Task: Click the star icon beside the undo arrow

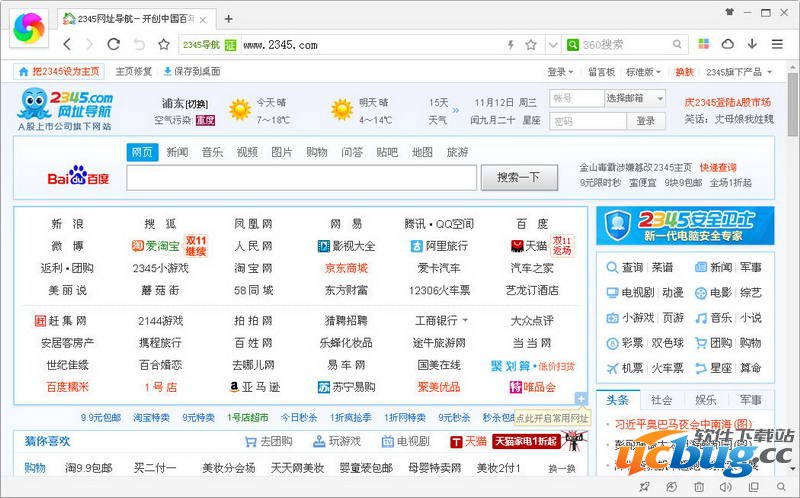Action: click(164, 44)
